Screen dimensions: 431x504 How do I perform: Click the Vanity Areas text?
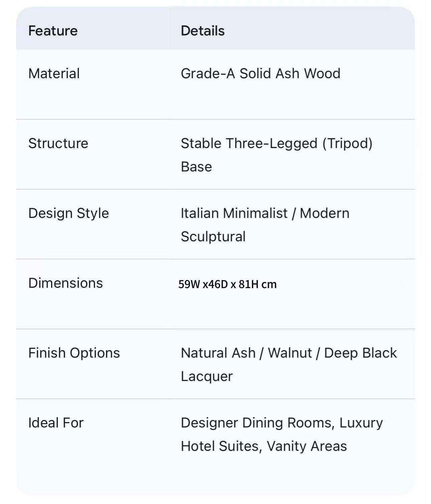coord(307,446)
